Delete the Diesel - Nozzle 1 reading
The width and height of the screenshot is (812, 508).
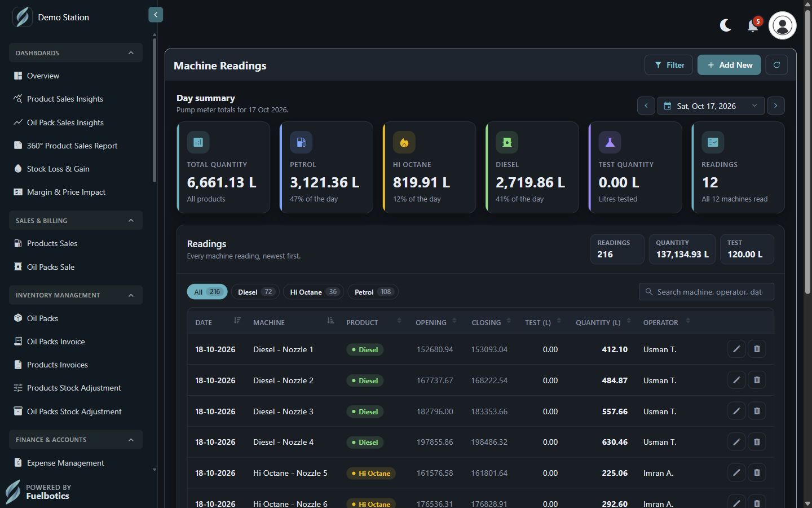click(x=757, y=349)
